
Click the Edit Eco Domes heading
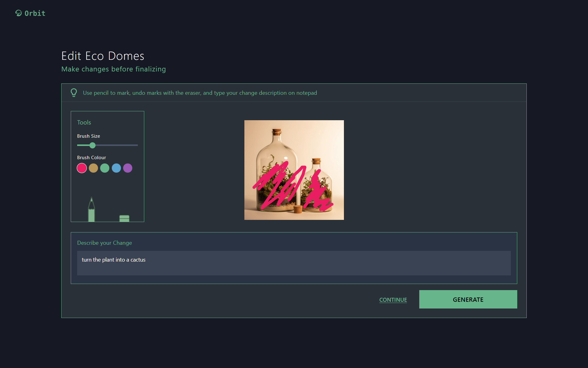coord(103,56)
